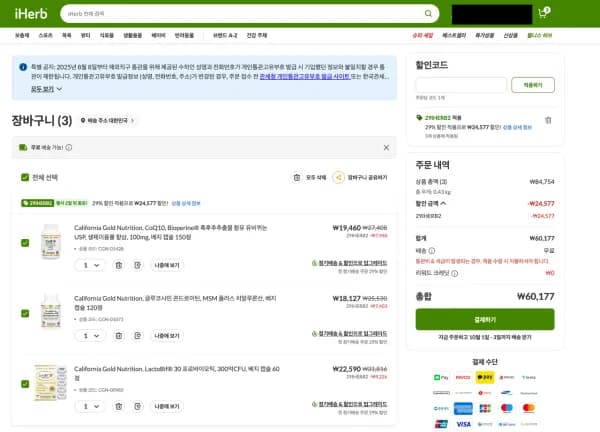This screenshot has width=600, height=432.
Task: Click the VISA payment icon
Action: pos(463,424)
